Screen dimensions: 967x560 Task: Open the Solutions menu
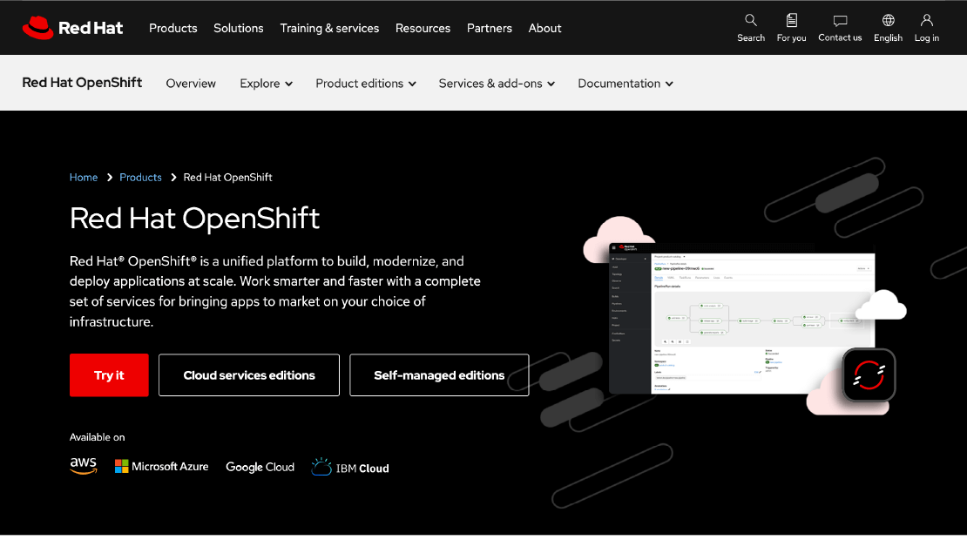pyautogui.click(x=238, y=29)
